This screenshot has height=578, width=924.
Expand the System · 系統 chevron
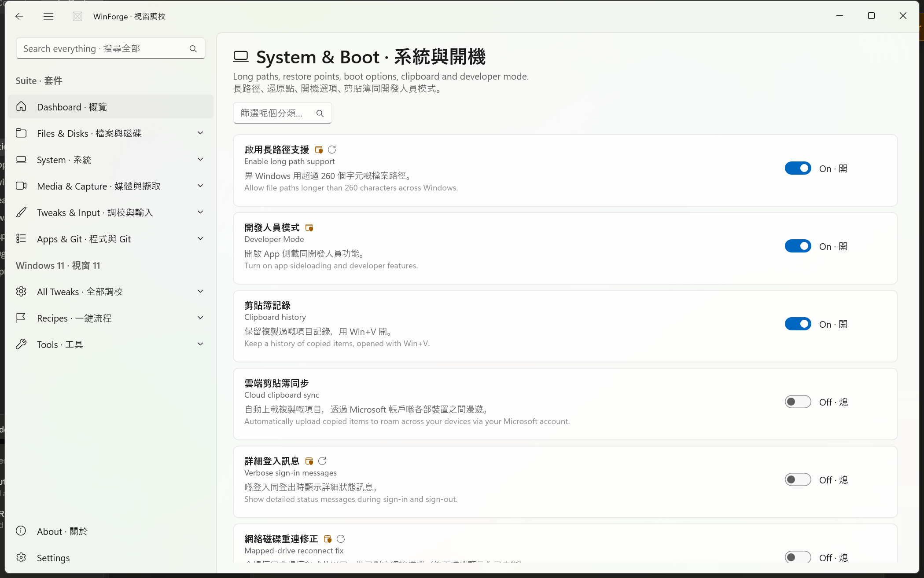click(x=200, y=159)
